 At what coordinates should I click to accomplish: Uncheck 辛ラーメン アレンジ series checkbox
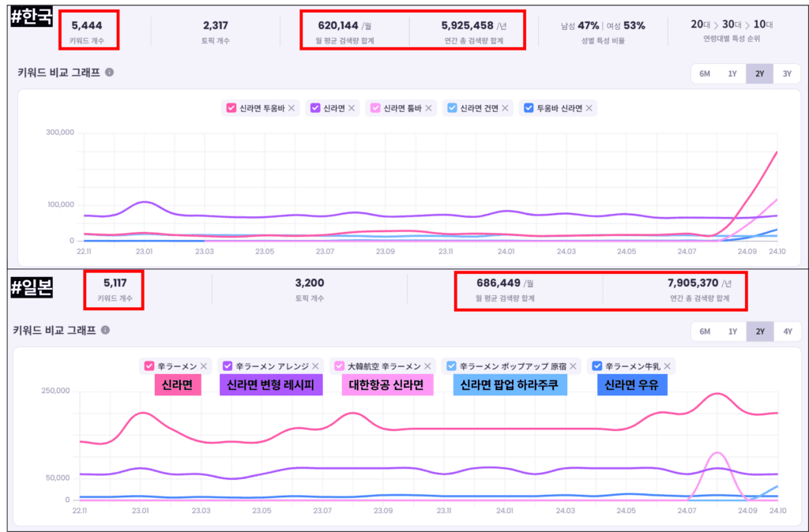[228, 366]
